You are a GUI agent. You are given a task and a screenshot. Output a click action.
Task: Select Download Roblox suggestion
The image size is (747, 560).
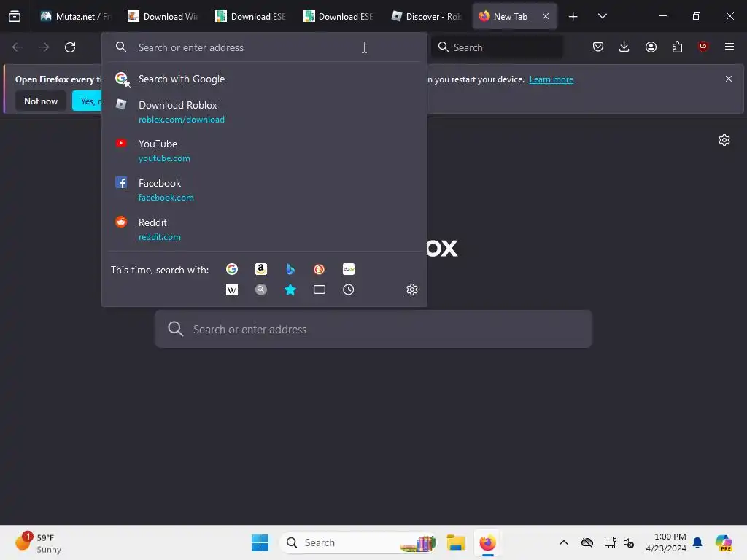[x=264, y=112]
